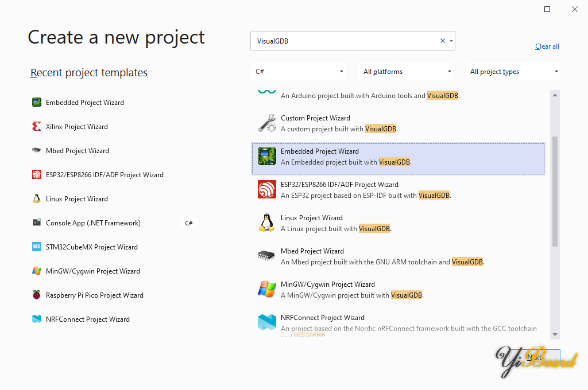Open the All project types dropdown
The image size is (588, 390).
point(513,72)
